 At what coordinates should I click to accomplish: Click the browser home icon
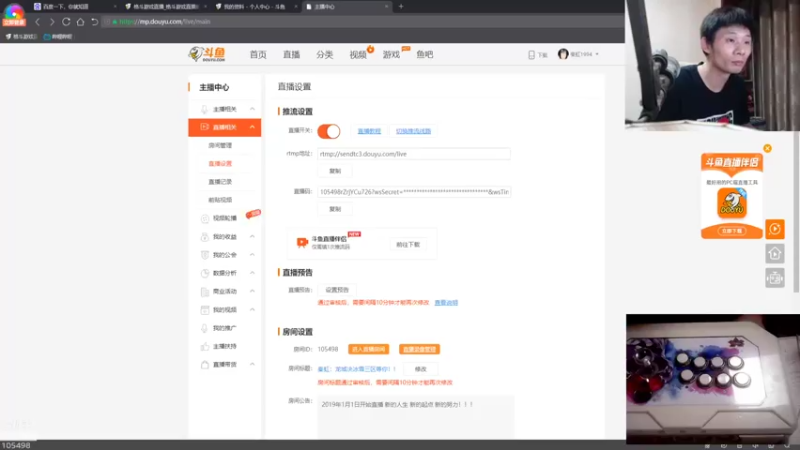click(x=80, y=22)
